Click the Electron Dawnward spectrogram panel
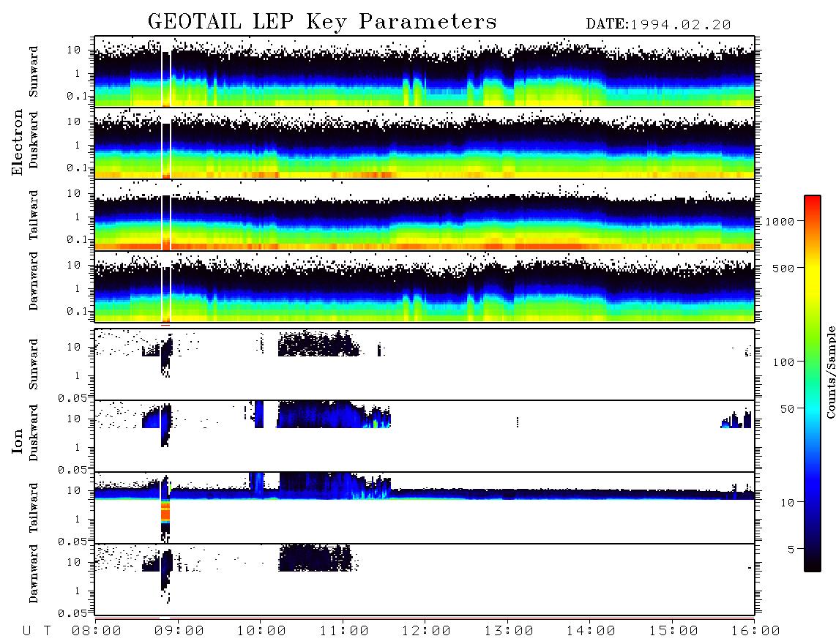Screen dimensions: 836x644 (425, 286)
